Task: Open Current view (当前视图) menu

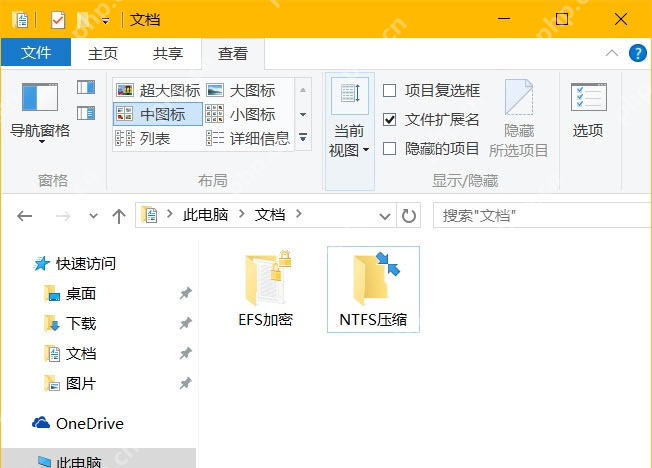Action: pos(350,131)
